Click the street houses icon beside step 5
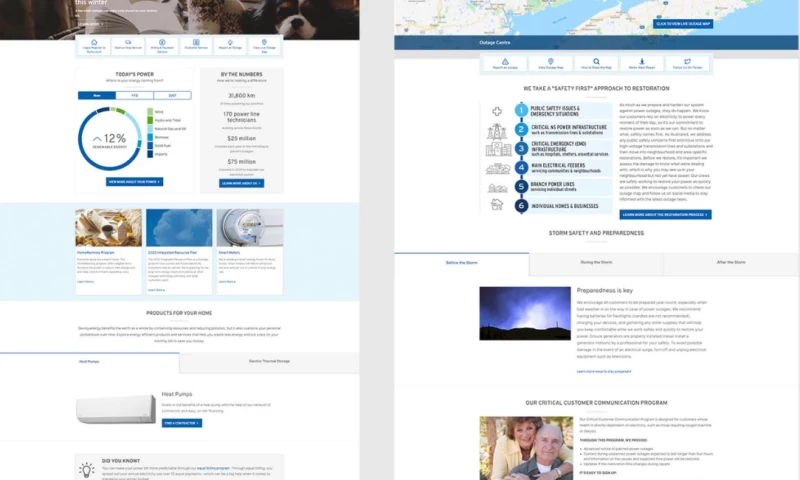The image size is (800, 480). tap(498, 188)
